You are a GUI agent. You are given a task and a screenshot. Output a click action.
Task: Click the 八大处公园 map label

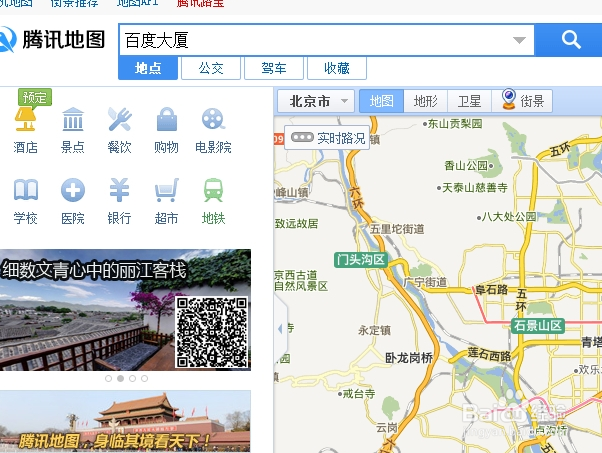(509, 217)
